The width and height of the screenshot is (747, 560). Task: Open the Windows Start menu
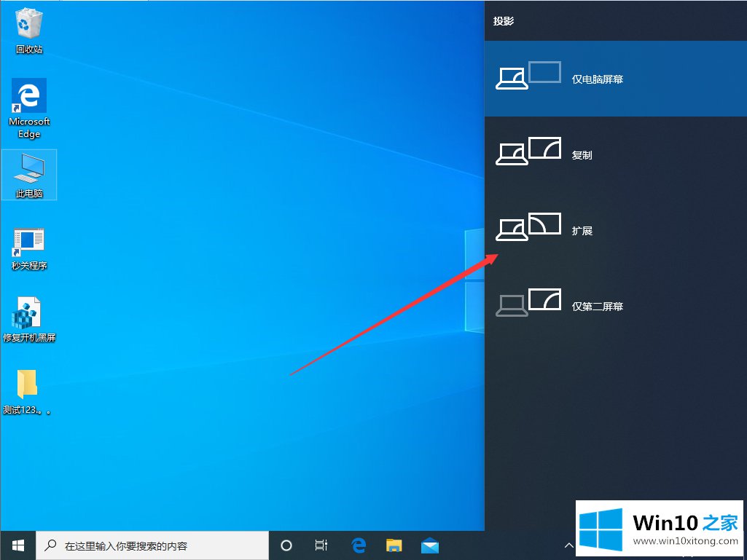18,545
